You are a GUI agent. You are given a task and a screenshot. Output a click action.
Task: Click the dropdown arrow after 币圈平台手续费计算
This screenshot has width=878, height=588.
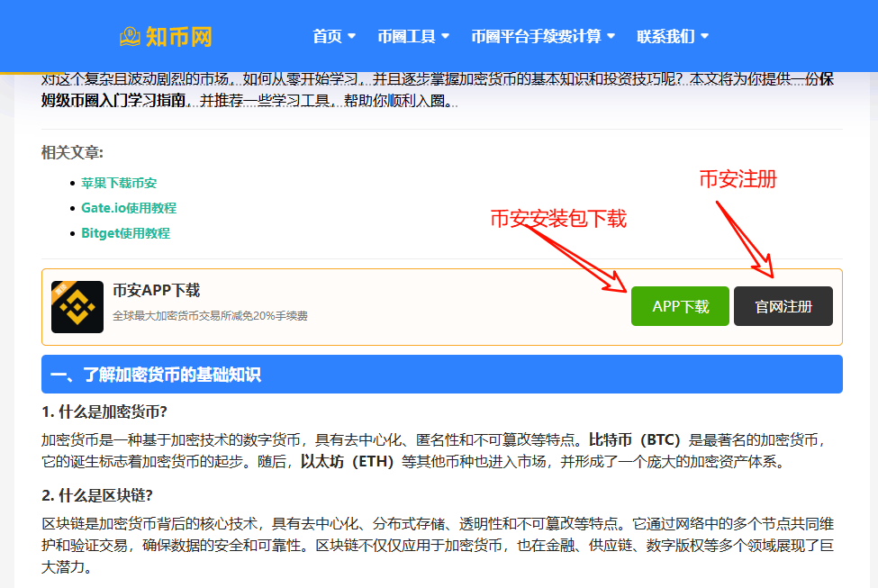click(611, 36)
